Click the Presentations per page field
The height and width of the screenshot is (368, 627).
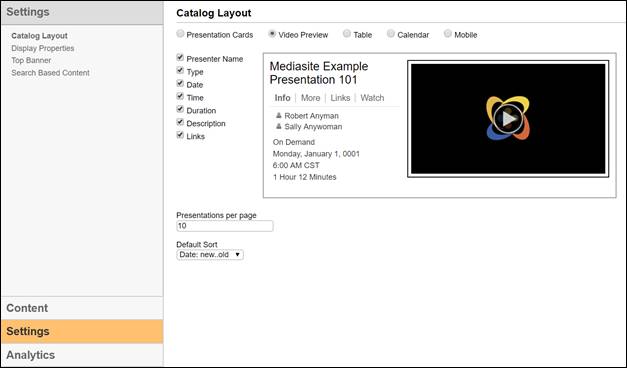point(225,226)
